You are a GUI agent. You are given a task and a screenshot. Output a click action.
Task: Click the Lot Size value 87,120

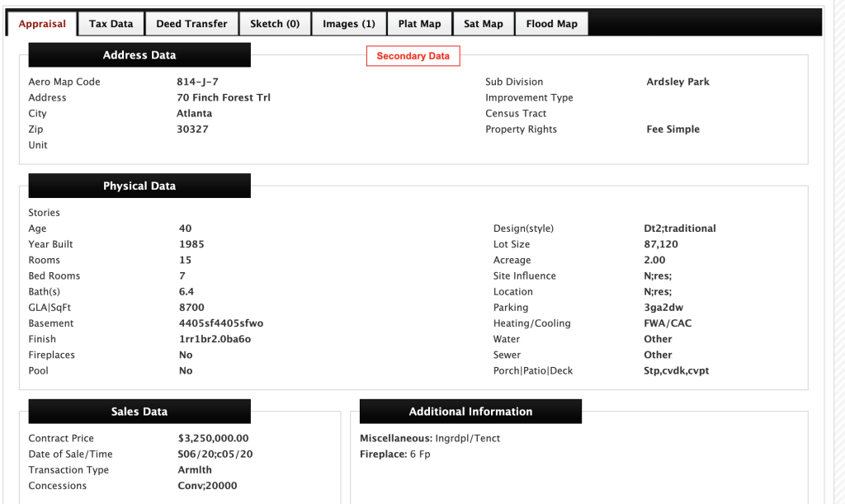coord(661,244)
